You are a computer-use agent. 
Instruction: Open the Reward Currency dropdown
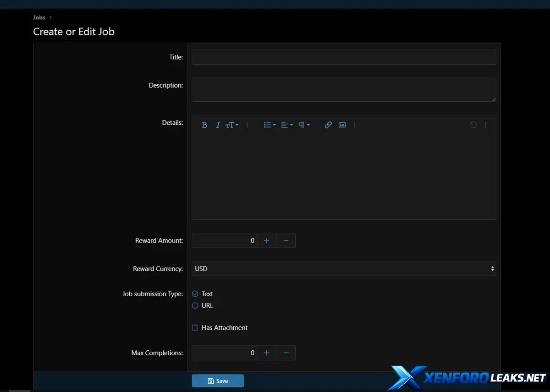click(344, 269)
